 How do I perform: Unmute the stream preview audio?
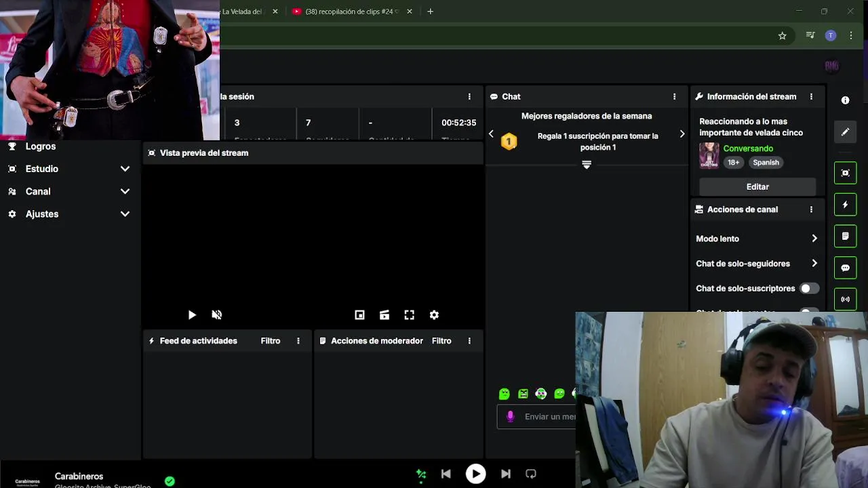217,315
